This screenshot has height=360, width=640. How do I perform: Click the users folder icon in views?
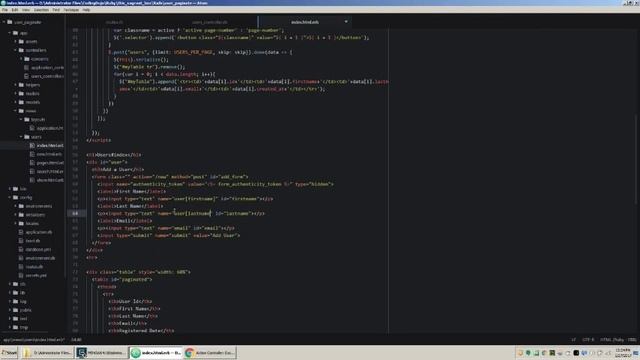pos(27,137)
